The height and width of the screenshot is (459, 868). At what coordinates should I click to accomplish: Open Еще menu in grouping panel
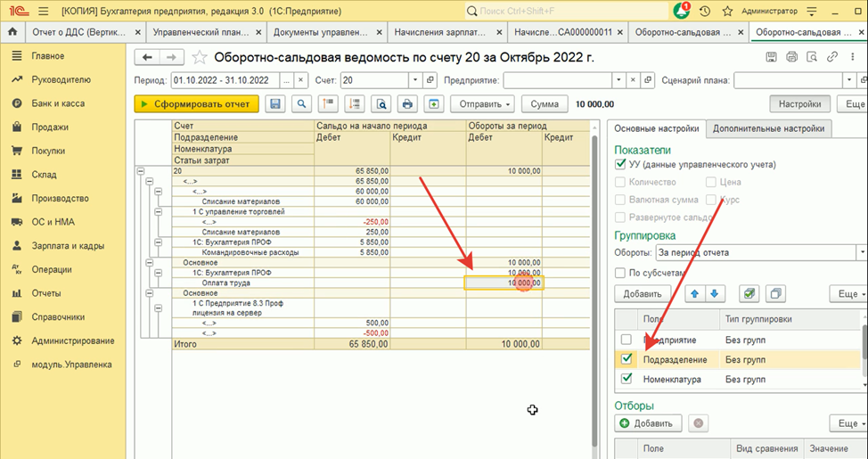848,294
